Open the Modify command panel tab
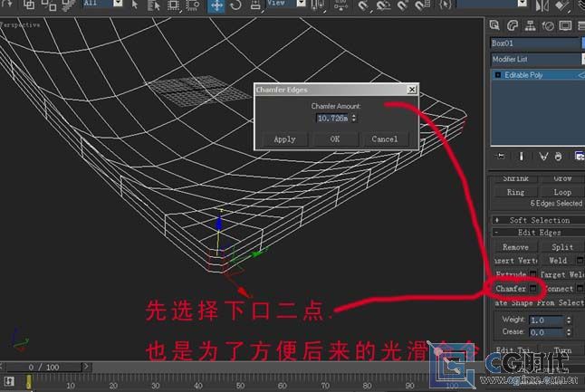 pyautogui.click(x=513, y=25)
